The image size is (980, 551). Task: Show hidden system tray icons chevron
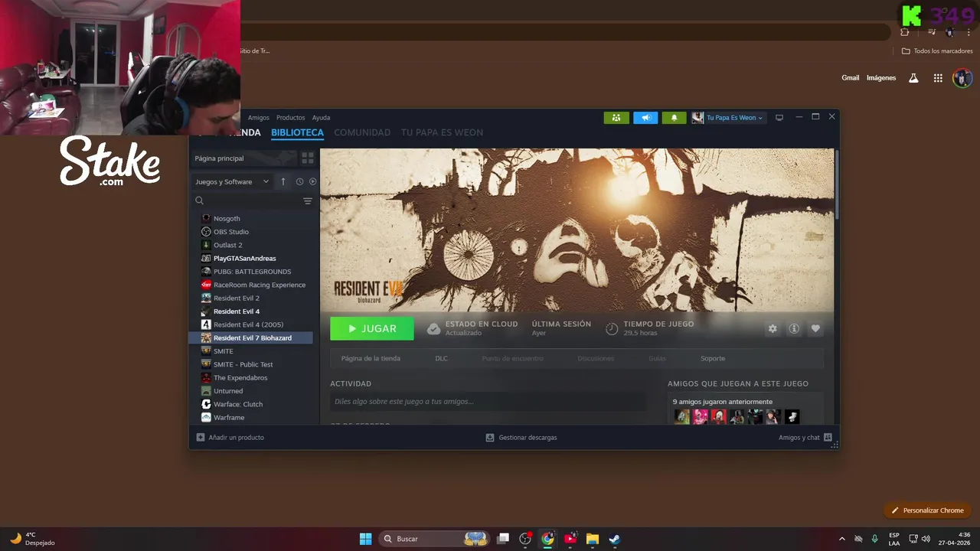842,539
